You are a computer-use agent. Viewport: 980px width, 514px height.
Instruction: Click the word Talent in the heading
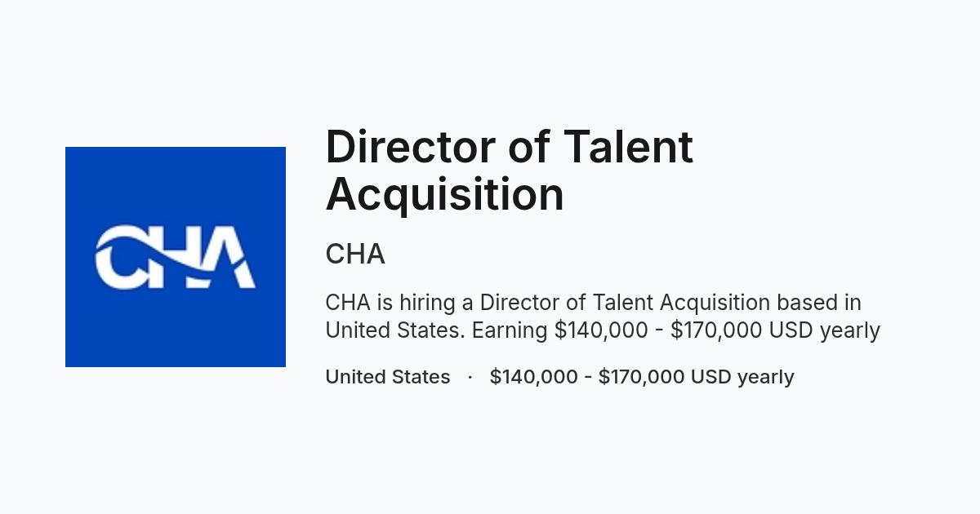click(x=629, y=147)
